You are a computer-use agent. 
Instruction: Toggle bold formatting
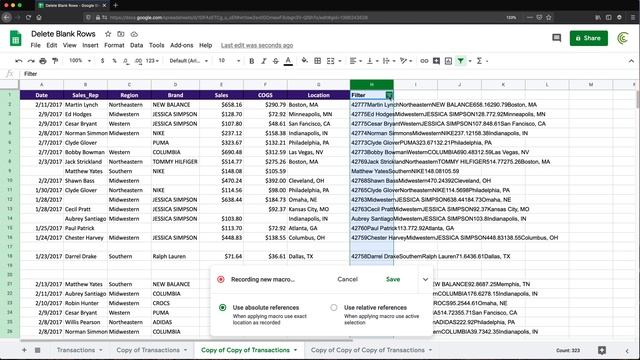point(251,61)
